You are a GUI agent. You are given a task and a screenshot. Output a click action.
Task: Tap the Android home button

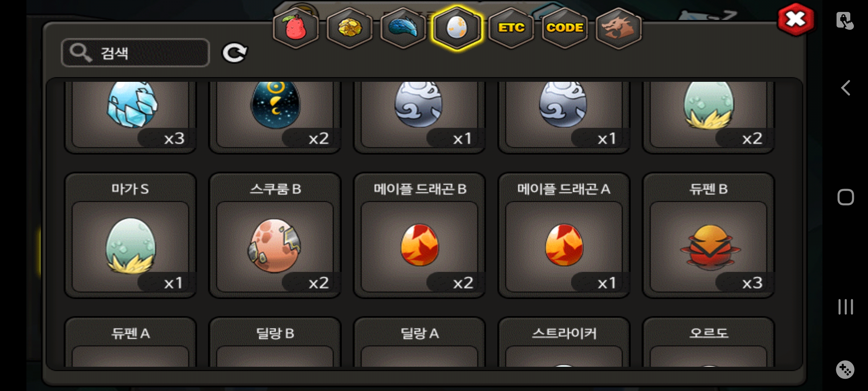[x=846, y=197]
